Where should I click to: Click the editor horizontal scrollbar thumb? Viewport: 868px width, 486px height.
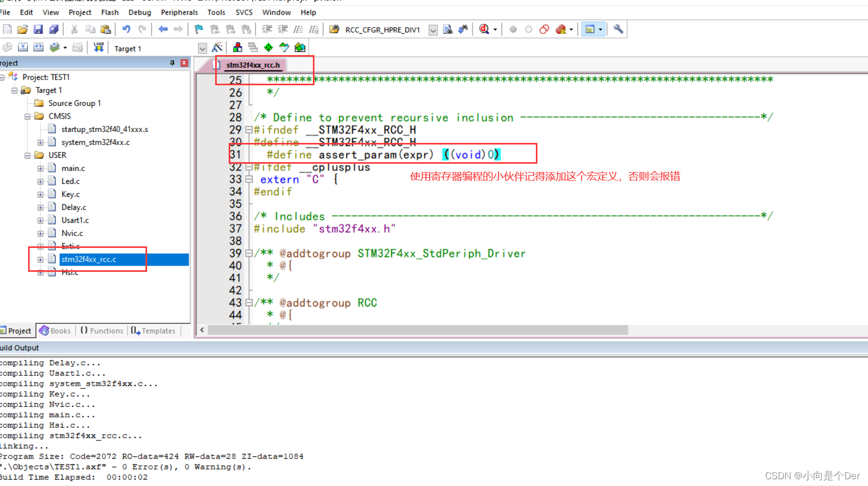418,330
